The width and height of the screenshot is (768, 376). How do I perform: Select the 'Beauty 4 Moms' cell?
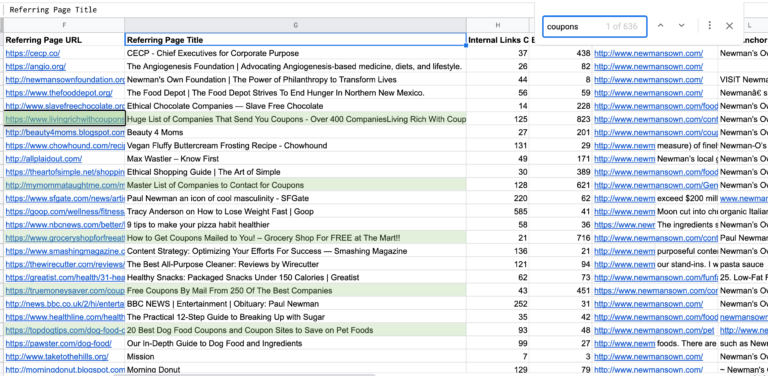click(x=295, y=132)
